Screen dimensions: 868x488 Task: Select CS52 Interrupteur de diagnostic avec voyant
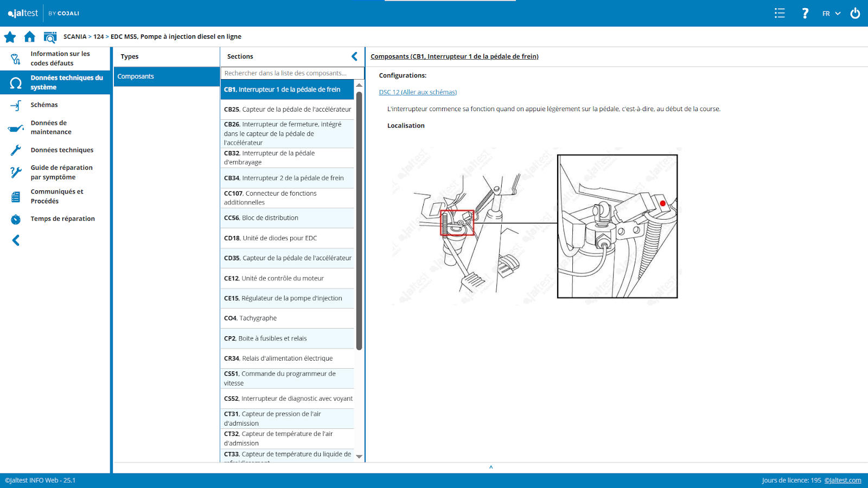[288, 399]
